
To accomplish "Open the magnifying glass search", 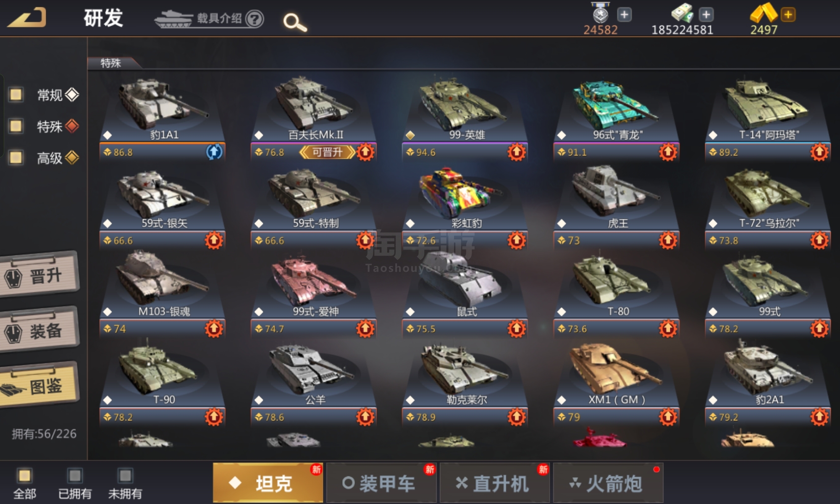I will point(295,22).
